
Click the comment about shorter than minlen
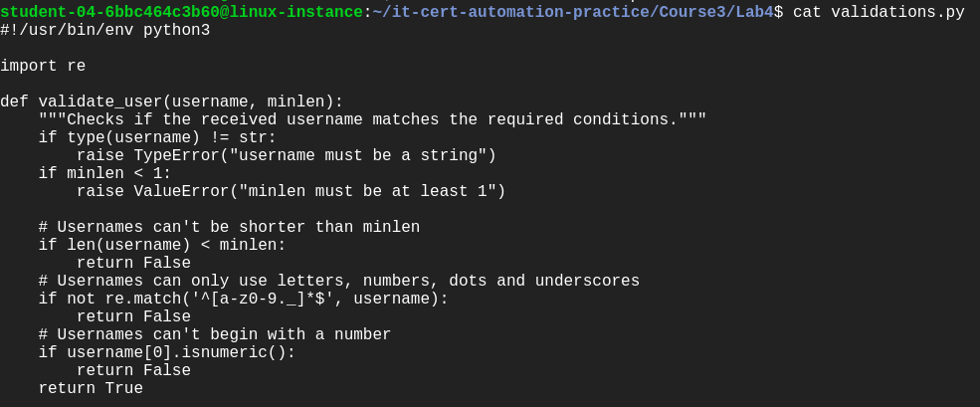point(230,227)
